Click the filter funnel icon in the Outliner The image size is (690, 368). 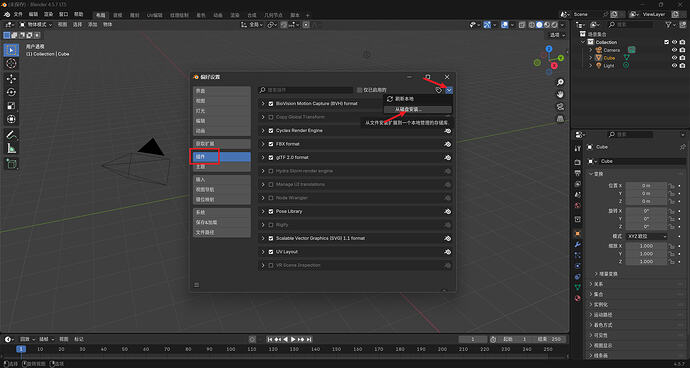669,25
